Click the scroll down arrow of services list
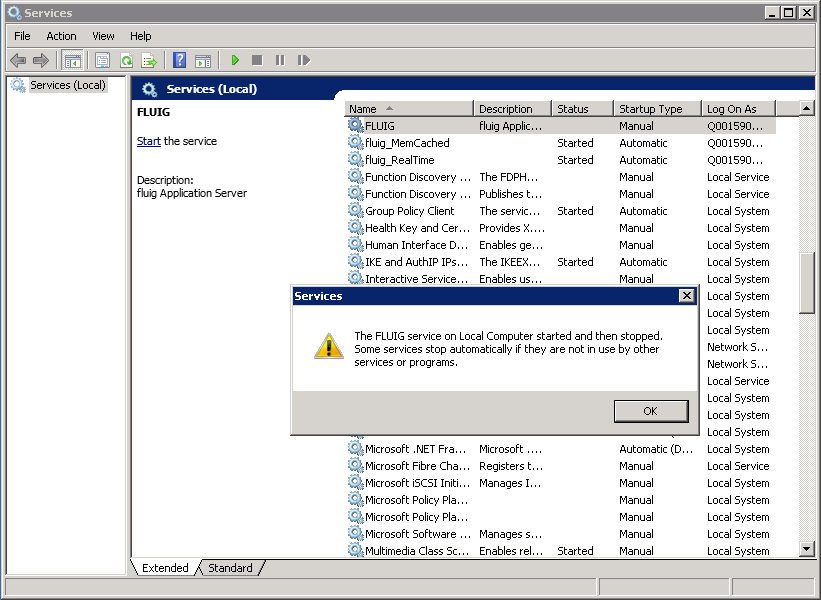The width and height of the screenshot is (821, 600). pos(807,549)
